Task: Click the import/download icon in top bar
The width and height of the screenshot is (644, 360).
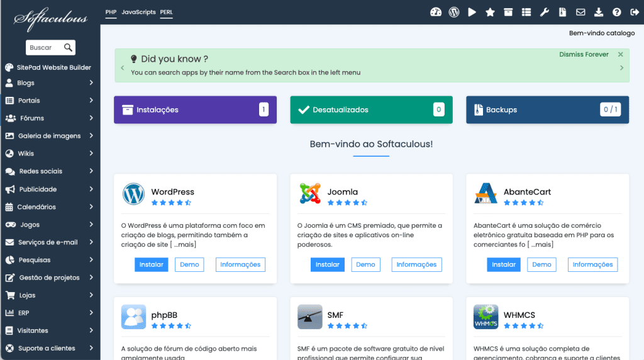Action: click(x=599, y=12)
